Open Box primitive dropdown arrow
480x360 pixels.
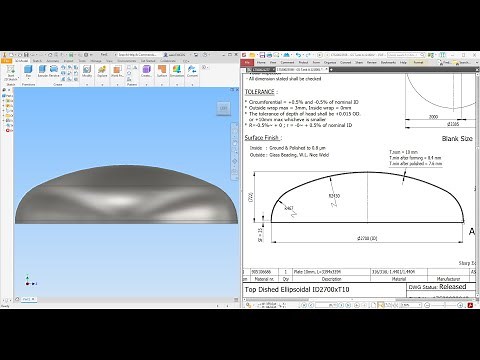coord(28,79)
